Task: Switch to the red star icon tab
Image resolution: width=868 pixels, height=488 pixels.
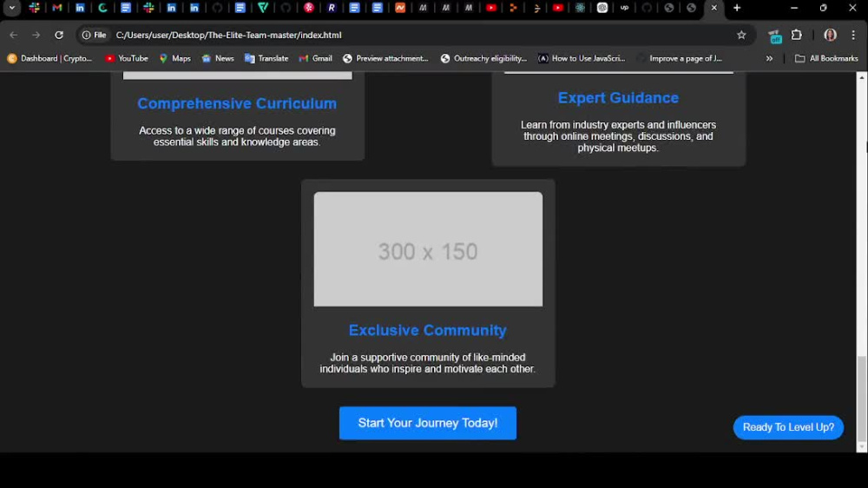Action: 309,8
